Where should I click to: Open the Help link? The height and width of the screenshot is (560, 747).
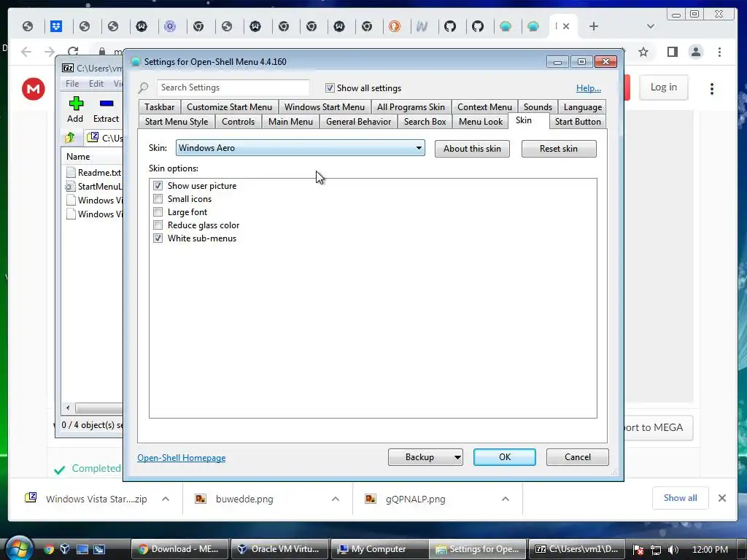pos(589,88)
